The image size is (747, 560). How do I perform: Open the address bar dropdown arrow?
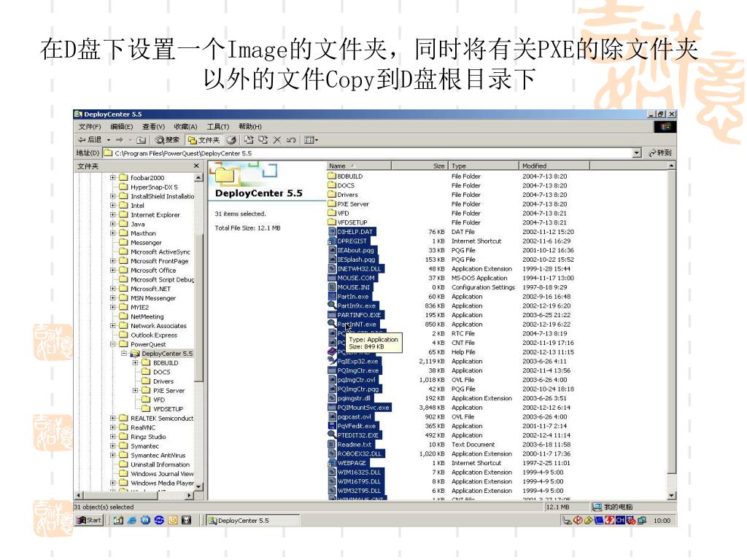click(x=636, y=153)
